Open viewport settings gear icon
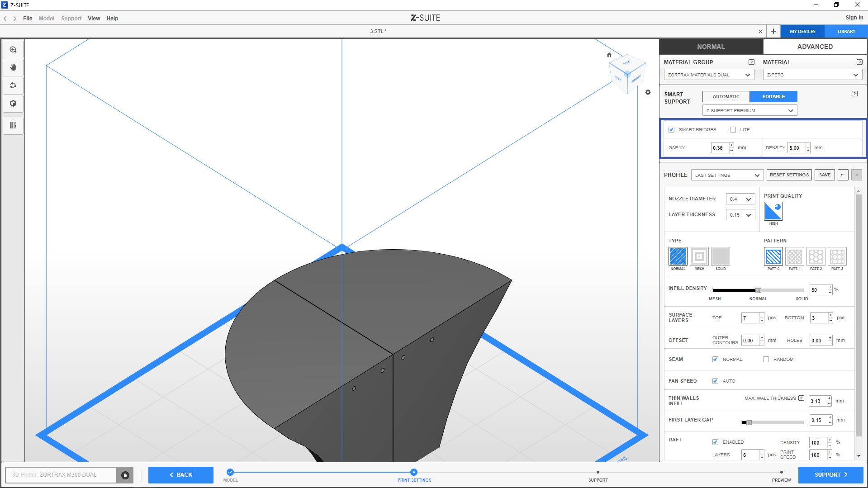Viewport: 868px width, 488px height. (x=648, y=92)
